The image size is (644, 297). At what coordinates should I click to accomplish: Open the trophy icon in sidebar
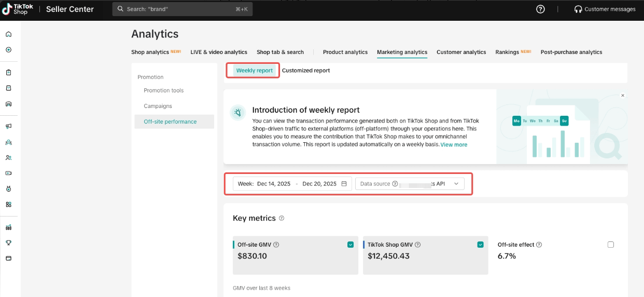coord(8,242)
